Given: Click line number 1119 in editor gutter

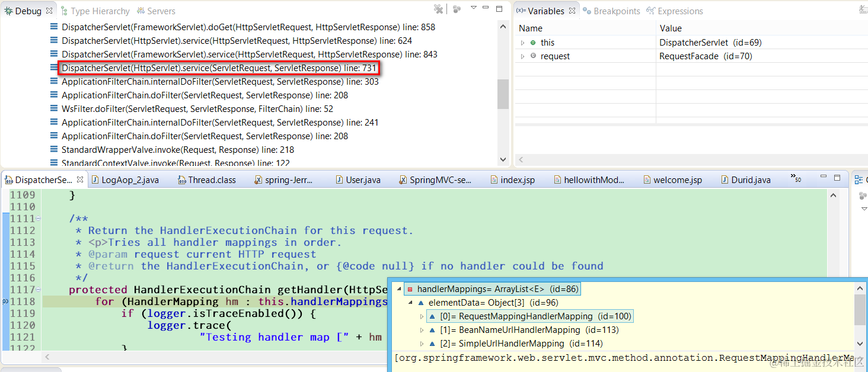Looking at the screenshot, I should tap(23, 313).
